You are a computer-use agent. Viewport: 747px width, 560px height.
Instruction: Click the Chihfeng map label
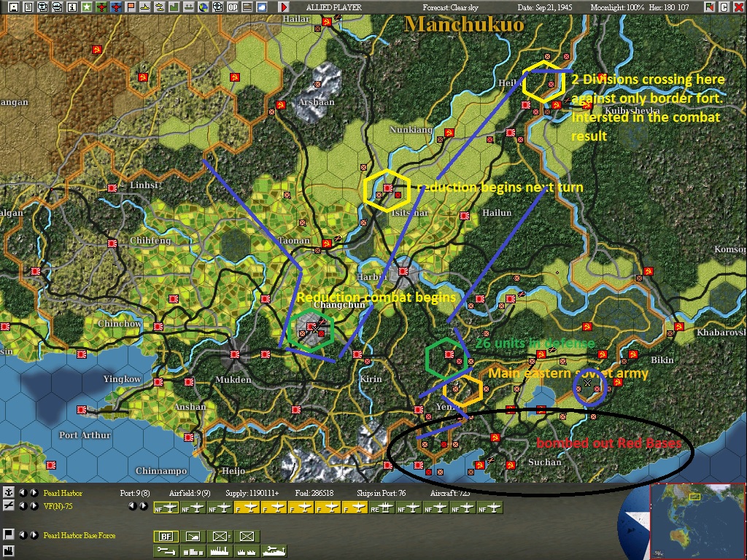[x=150, y=241]
